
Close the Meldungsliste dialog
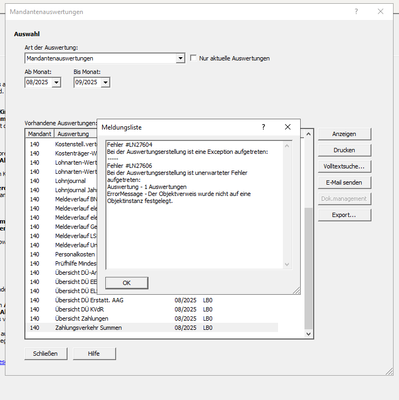[x=288, y=127]
